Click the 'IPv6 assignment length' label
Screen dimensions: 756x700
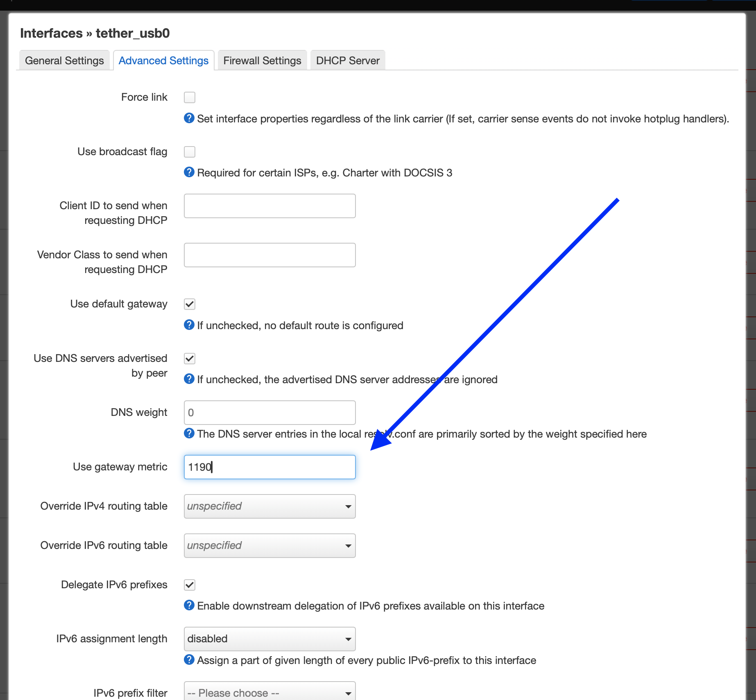112,639
